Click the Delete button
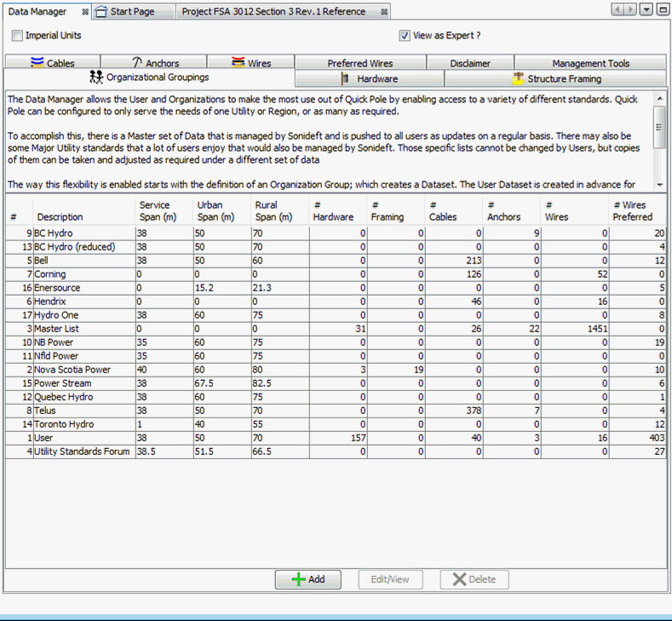 click(x=474, y=579)
